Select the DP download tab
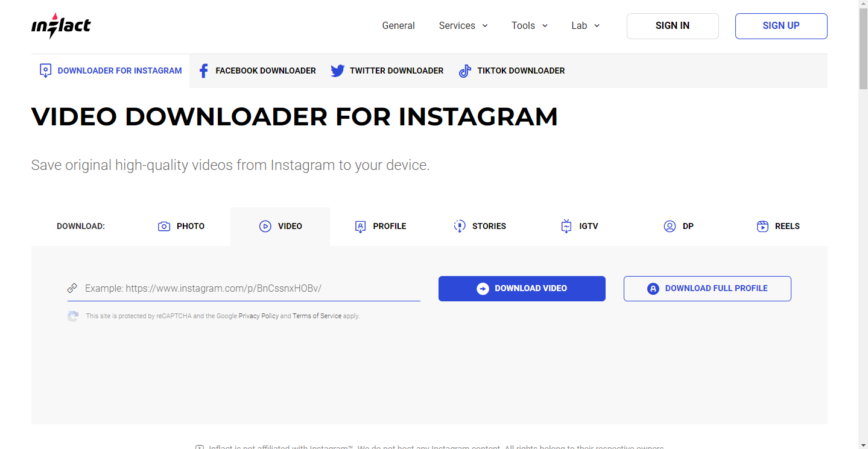The height and width of the screenshot is (449, 868). click(x=679, y=226)
